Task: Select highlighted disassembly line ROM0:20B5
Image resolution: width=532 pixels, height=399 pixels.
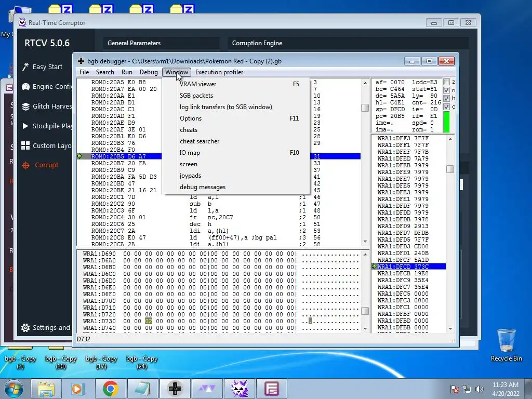Action: (x=219, y=156)
